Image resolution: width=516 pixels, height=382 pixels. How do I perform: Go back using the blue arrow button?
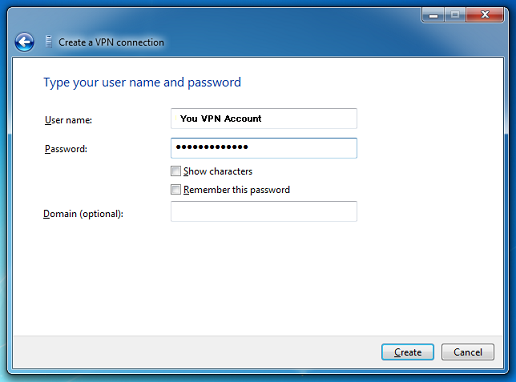24,42
